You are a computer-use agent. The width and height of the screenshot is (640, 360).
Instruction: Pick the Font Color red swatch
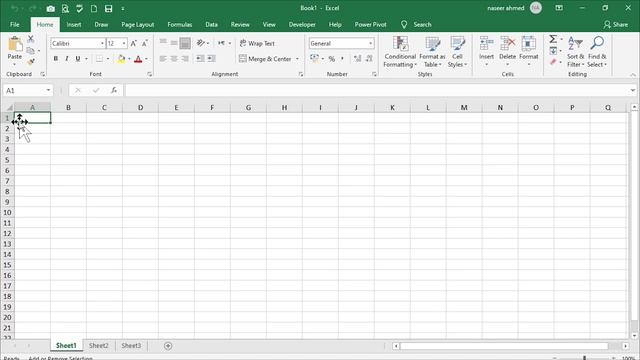(138, 59)
